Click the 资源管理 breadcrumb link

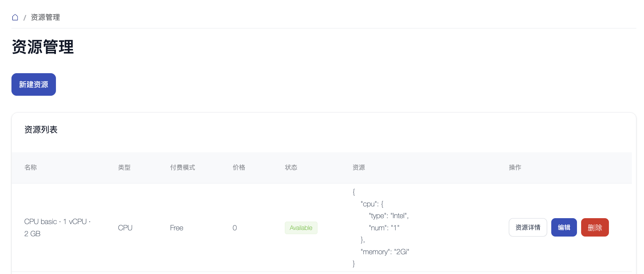45,17
